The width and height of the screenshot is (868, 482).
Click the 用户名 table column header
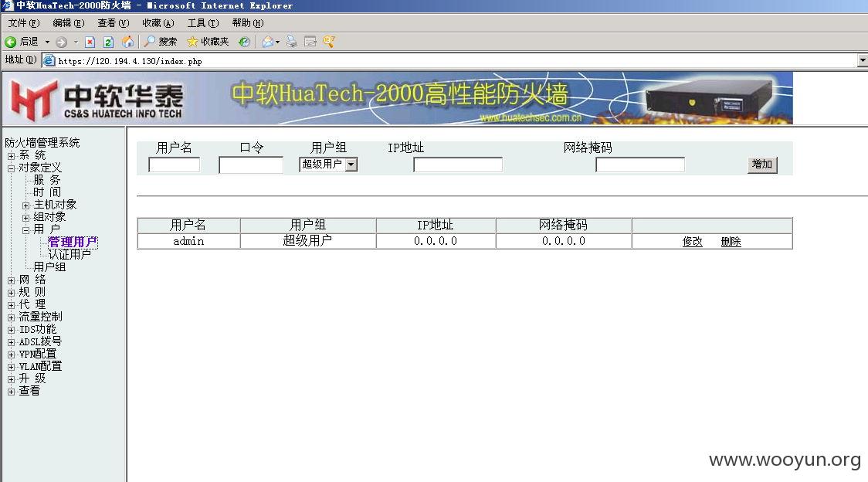[188, 225]
